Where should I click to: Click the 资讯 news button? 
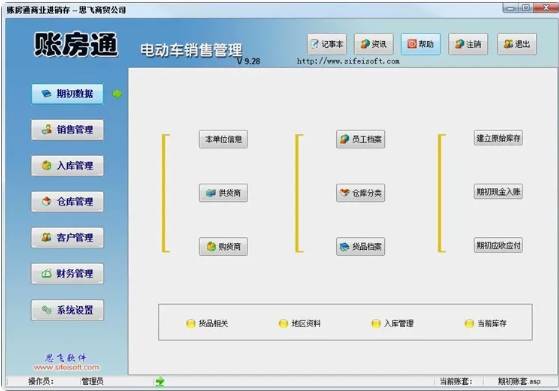click(x=374, y=44)
